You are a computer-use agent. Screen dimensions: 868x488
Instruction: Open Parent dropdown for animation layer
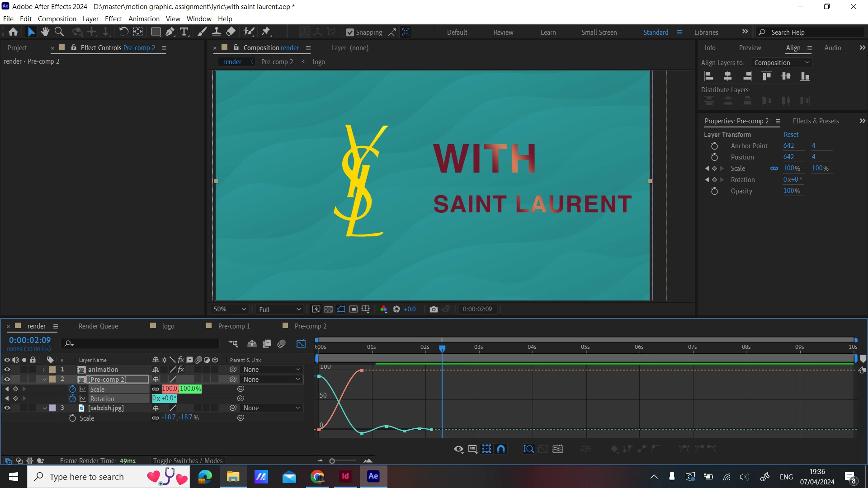(x=271, y=370)
